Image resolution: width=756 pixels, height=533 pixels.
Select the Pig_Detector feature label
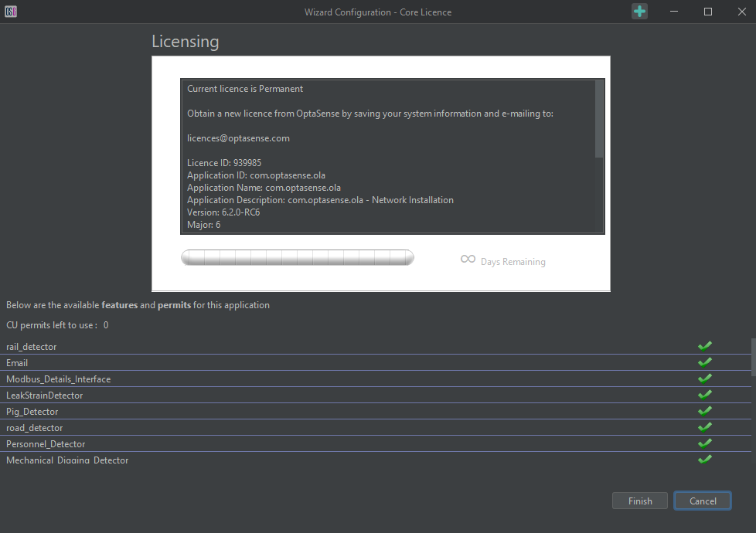coord(32,411)
